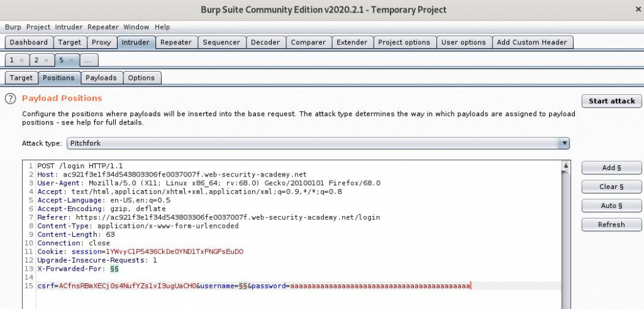The width and height of the screenshot is (644, 309).
Task: Open the Help menu
Action: [x=162, y=27]
